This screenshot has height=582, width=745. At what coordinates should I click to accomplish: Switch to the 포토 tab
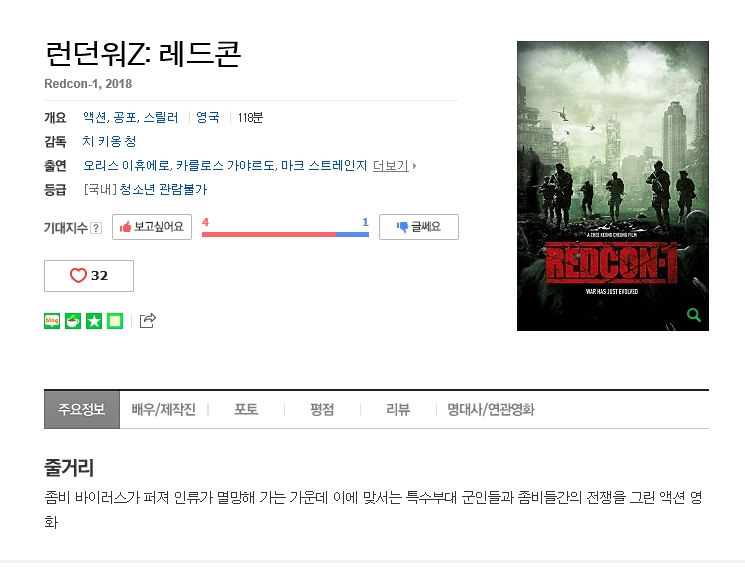coord(246,410)
